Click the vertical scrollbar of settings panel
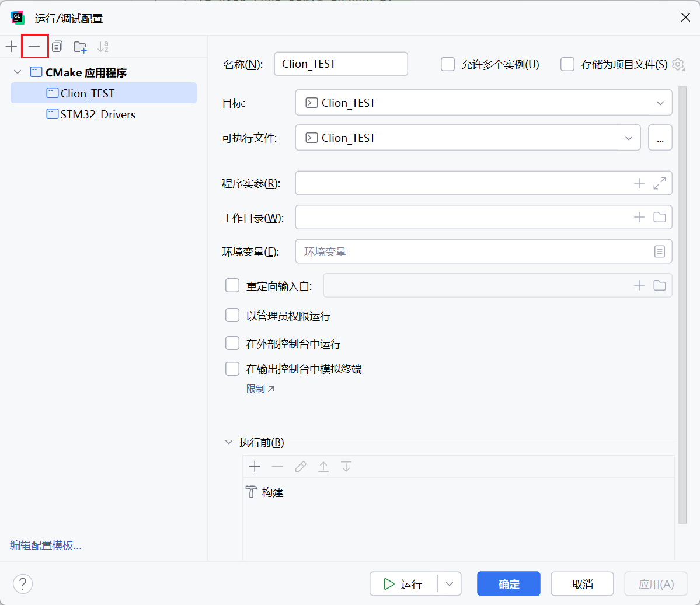700x605 pixels. click(682, 305)
